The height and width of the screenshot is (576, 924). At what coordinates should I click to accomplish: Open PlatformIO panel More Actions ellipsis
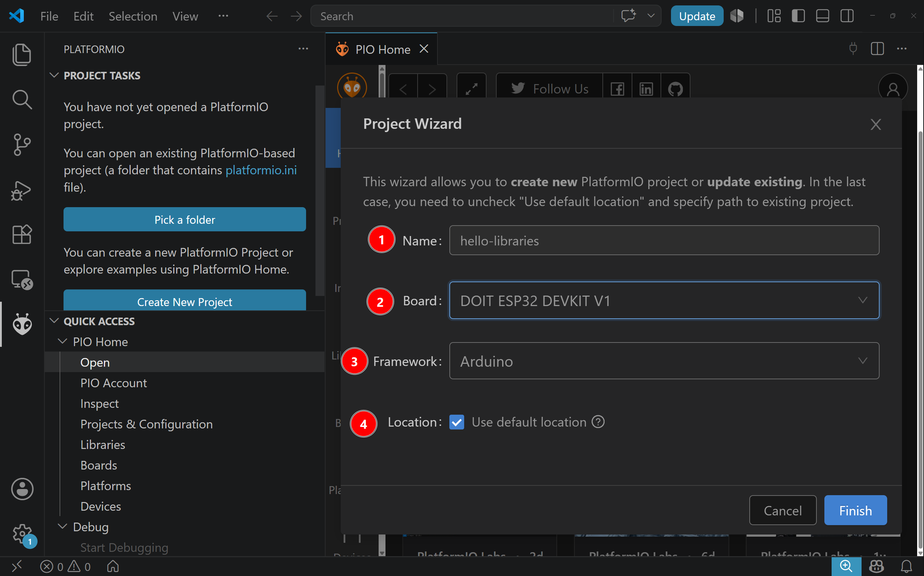click(303, 49)
